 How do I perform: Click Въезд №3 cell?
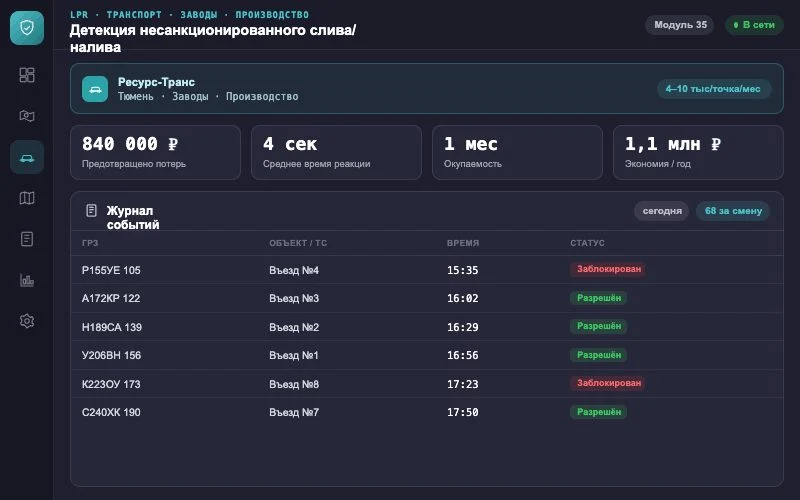pyautogui.click(x=294, y=298)
